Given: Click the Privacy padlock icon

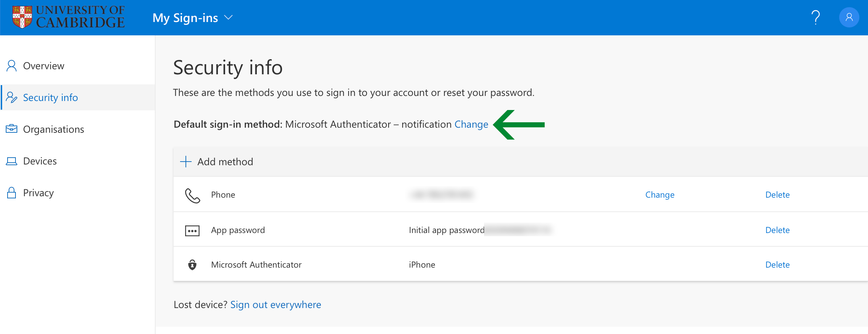Looking at the screenshot, I should point(12,193).
